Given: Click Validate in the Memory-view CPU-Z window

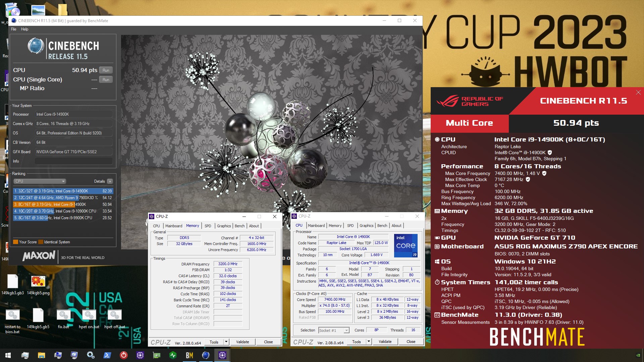Looking at the screenshot, I should (243, 342).
